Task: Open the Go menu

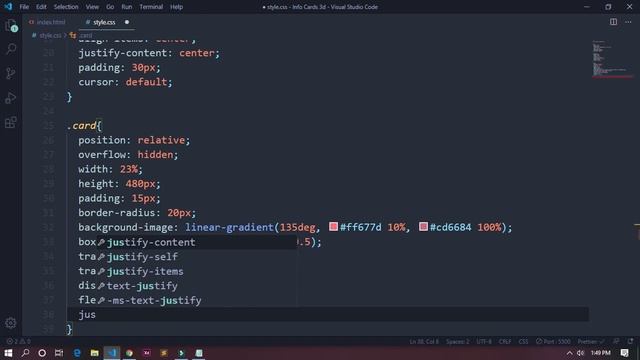Action: tap(110, 7)
